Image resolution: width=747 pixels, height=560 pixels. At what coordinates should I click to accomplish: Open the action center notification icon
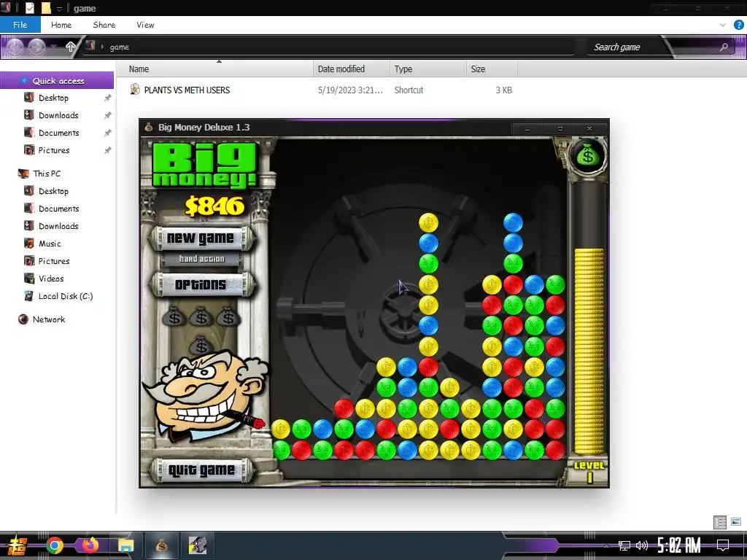pos(723,545)
